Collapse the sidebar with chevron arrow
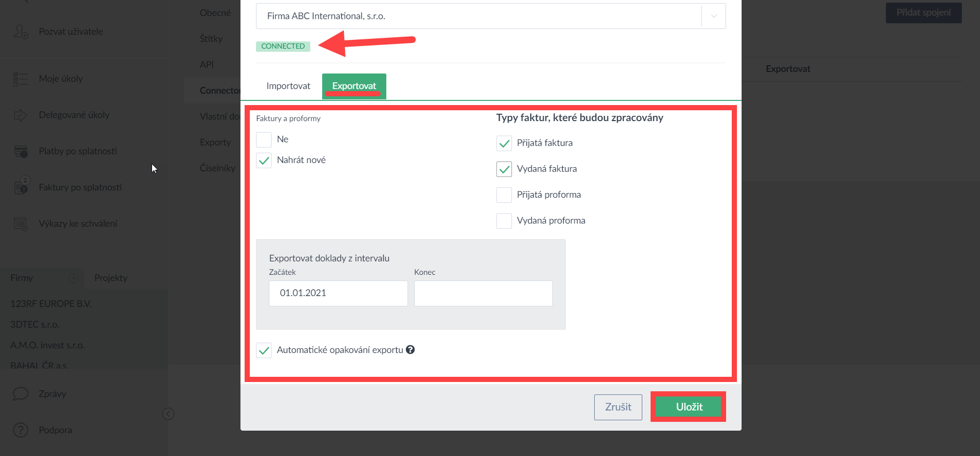 pos(168,414)
